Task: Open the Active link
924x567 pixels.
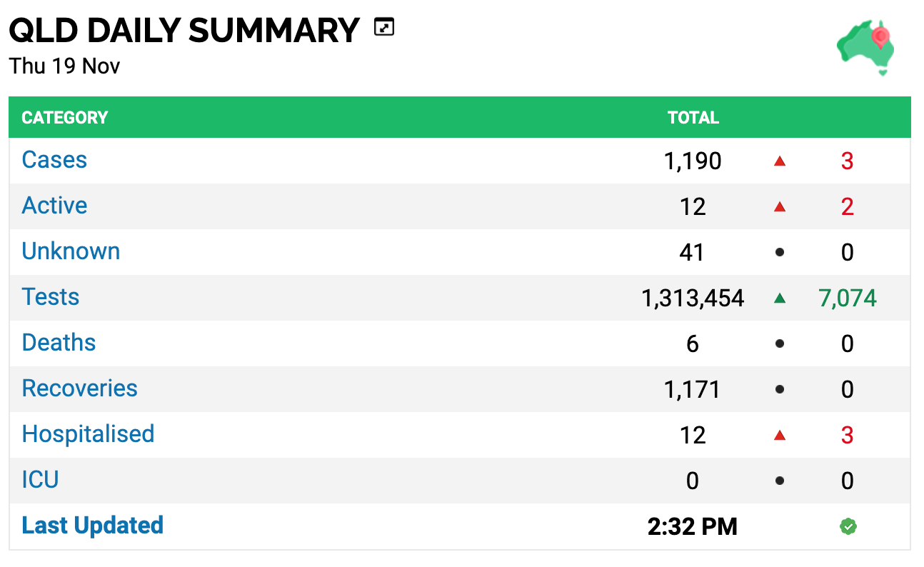Action: pos(54,206)
